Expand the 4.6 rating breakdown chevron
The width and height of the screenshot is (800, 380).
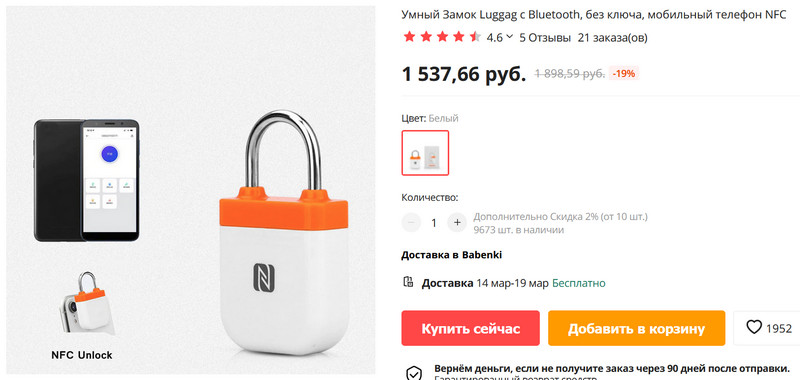[509, 37]
